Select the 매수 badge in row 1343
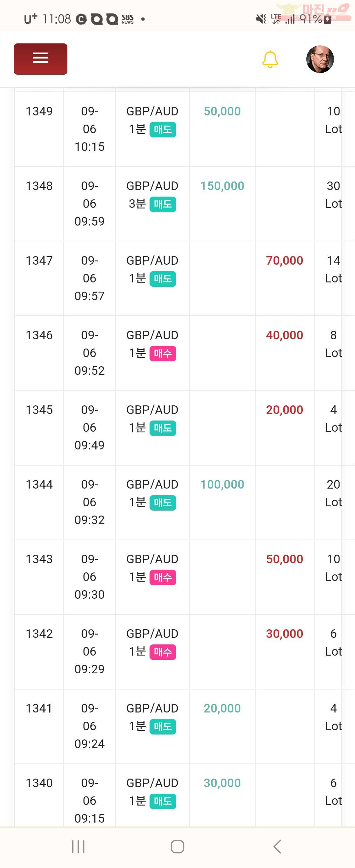This screenshot has width=355, height=868. click(163, 577)
